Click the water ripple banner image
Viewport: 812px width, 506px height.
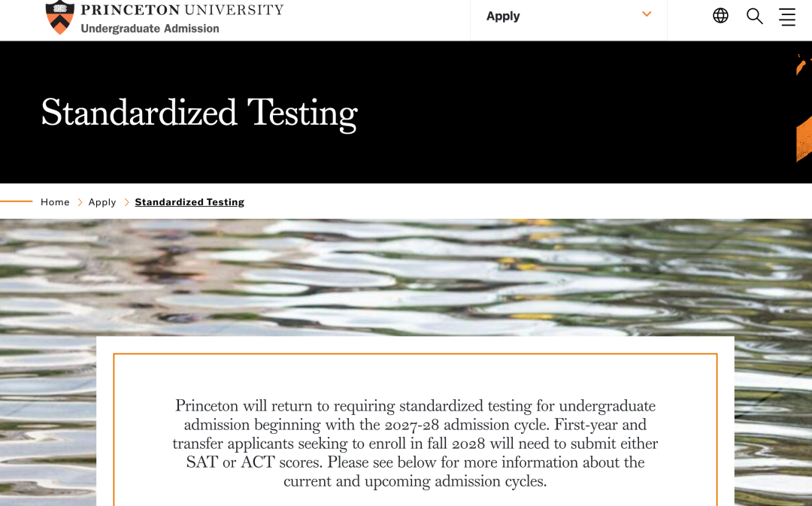point(406,277)
